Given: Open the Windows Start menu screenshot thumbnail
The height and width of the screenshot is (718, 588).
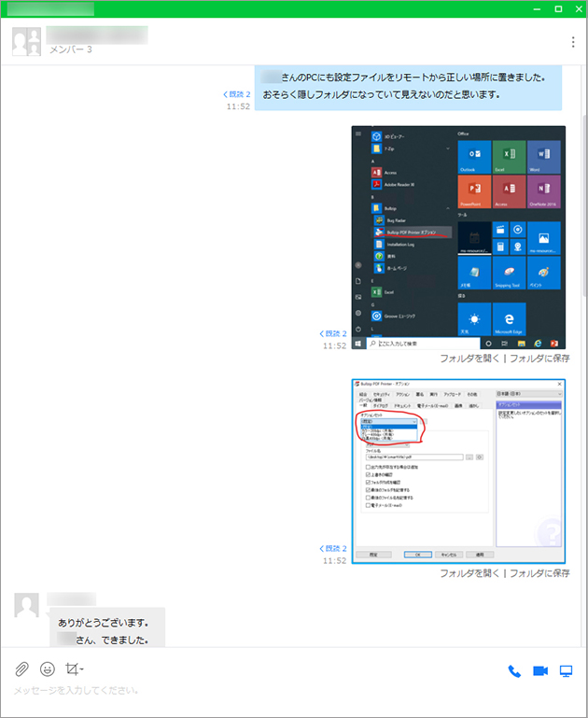Looking at the screenshot, I should click(458, 237).
